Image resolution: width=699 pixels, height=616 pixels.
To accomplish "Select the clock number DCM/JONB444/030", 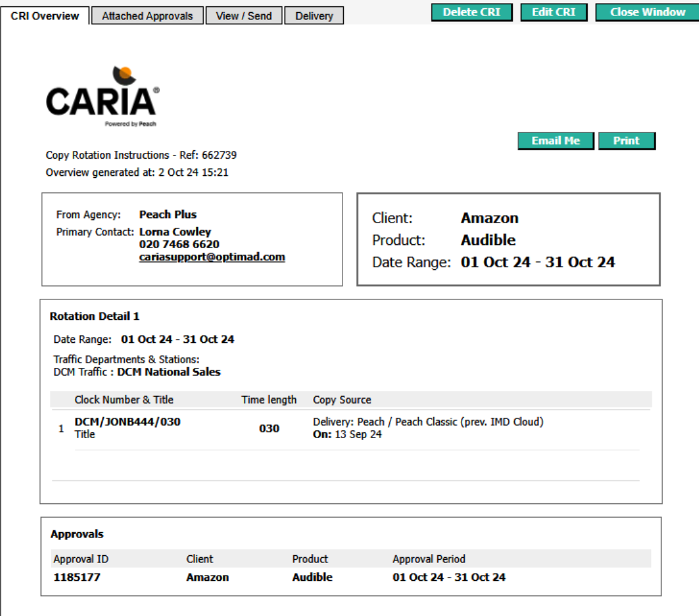I will click(x=127, y=422).
